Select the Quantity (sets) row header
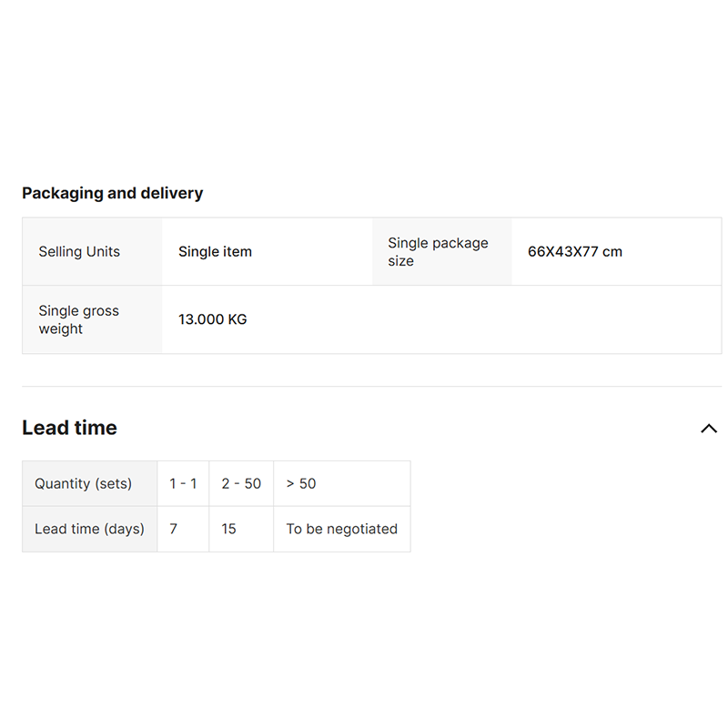The height and width of the screenshot is (728, 728). [83, 483]
